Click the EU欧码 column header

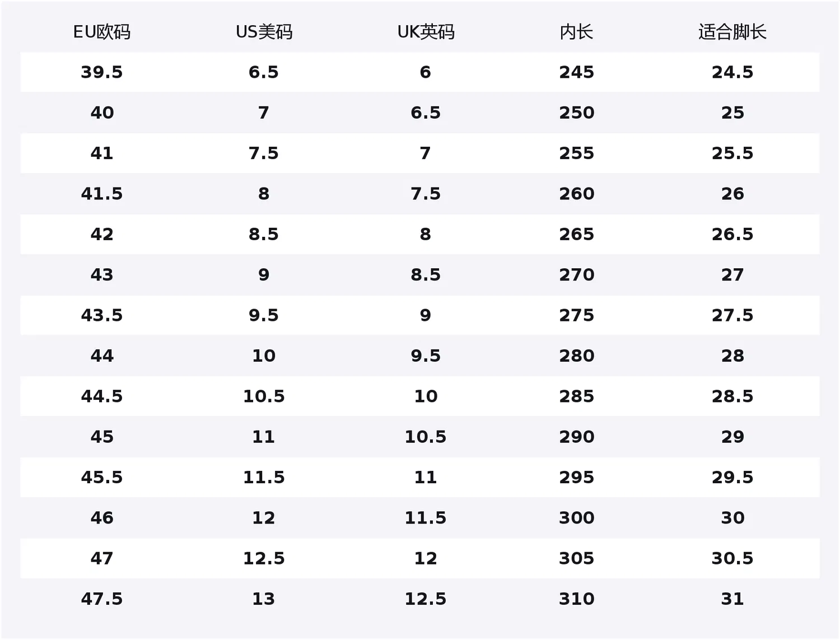pos(102,32)
